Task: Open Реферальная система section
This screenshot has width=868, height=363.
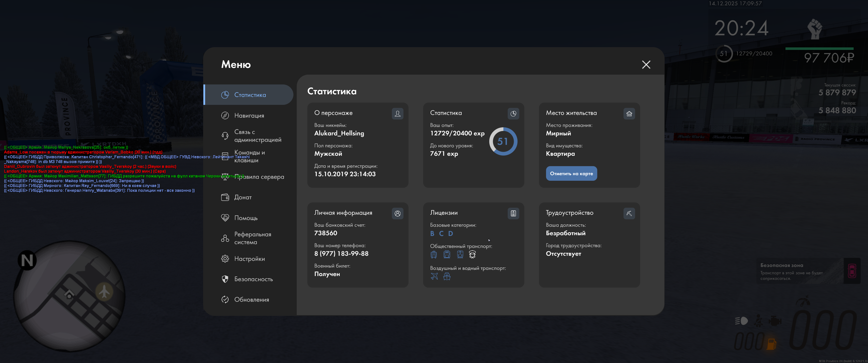Action: tap(252, 238)
